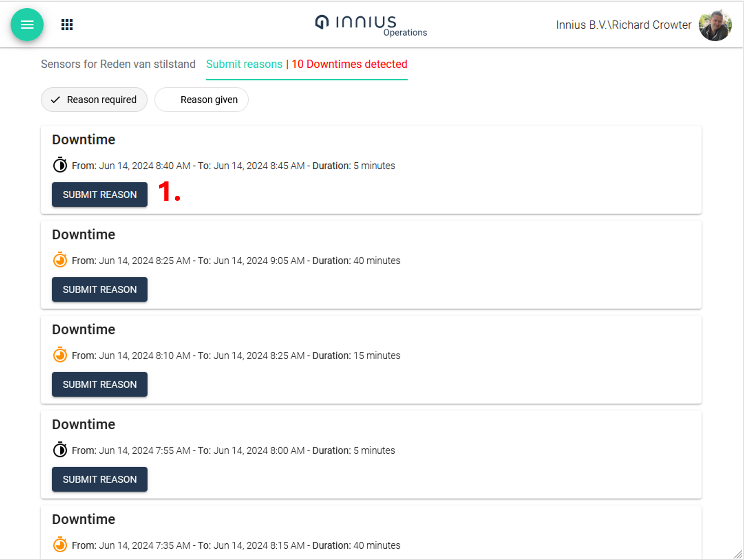The width and height of the screenshot is (744, 560).
Task: Click the checkmark in Reason required chip
Action: pyautogui.click(x=55, y=100)
